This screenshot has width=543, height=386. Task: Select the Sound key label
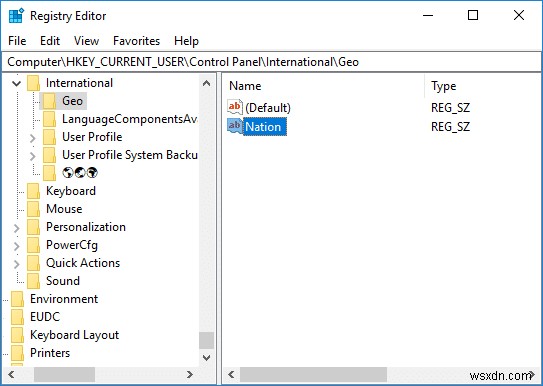[x=63, y=281]
